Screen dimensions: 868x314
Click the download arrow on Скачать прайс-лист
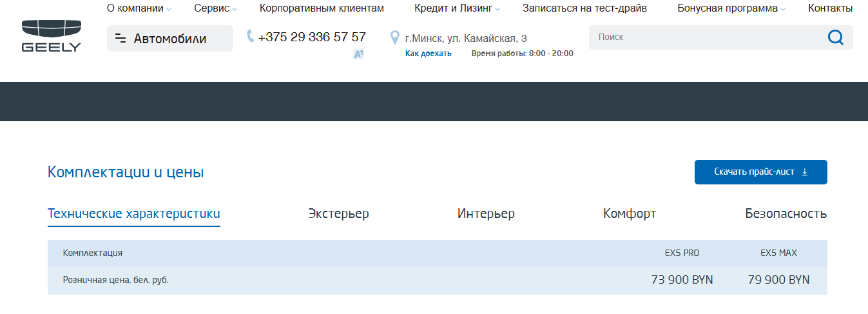[x=804, y=172]
